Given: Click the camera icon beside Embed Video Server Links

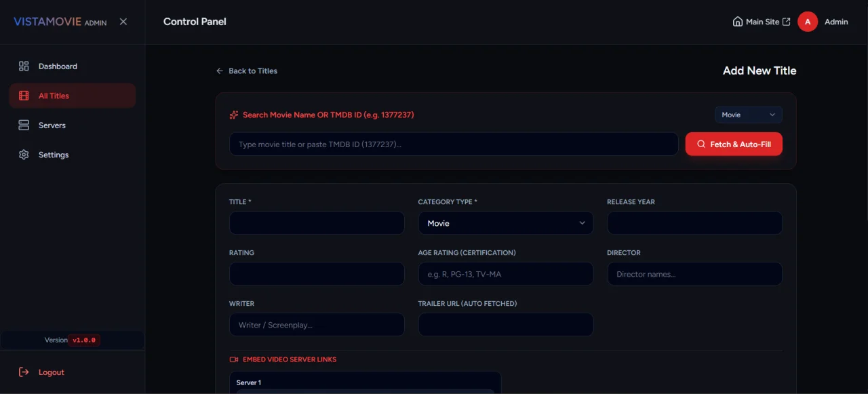Looking at the screenshot, I should pos(234,359).
